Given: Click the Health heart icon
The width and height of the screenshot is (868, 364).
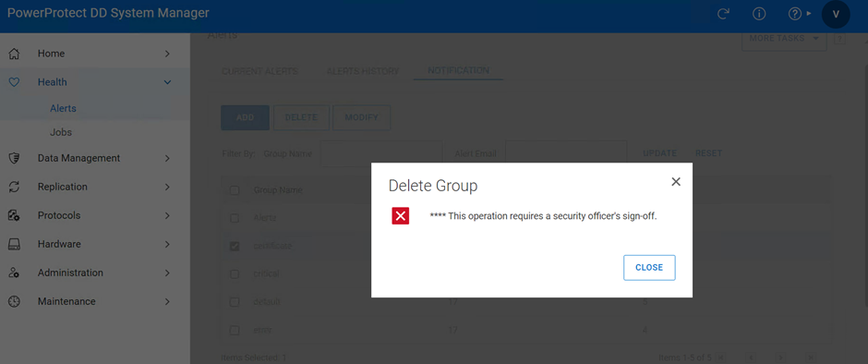Looking at the screenshot, I should pos(15,82).
